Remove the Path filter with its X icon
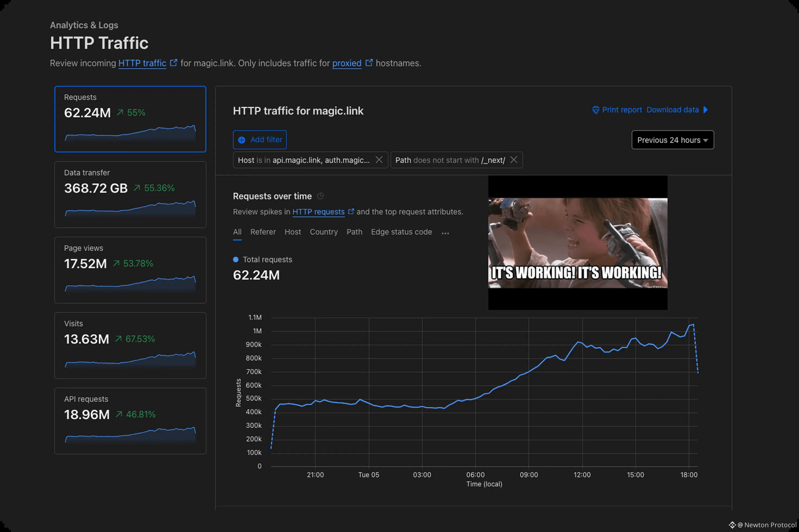The height and width of the screenshot is (532, 799). coord(514,160)
